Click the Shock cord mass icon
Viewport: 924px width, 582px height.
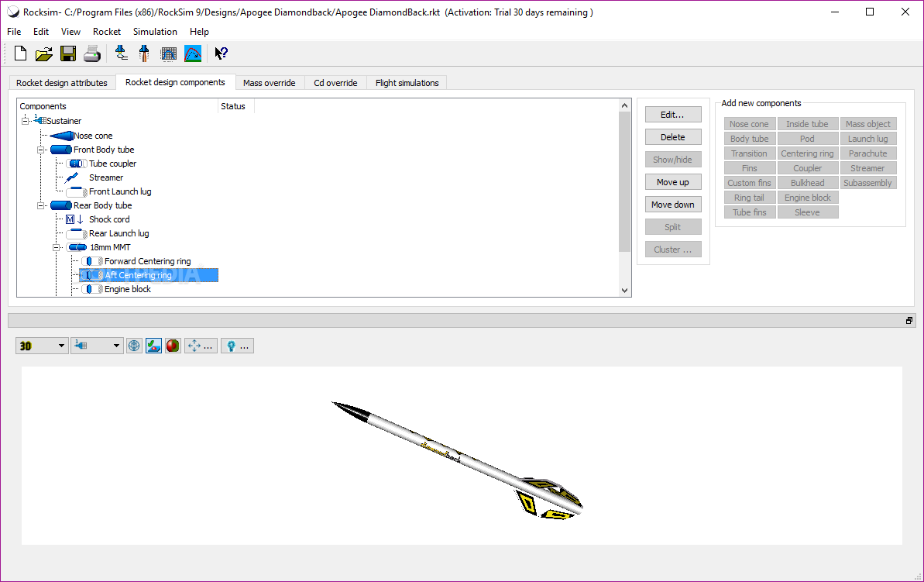tap(75, 219)
